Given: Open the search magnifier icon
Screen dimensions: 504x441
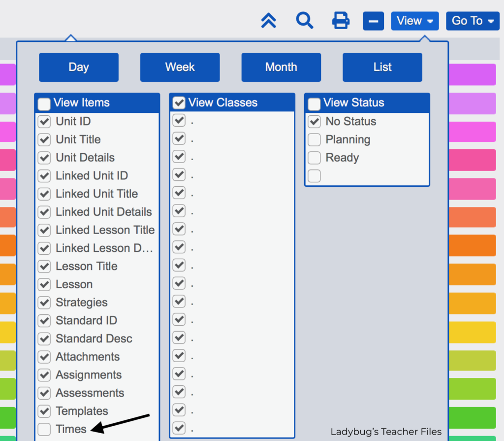Looking at the screenshot, I should coord(304,21).
